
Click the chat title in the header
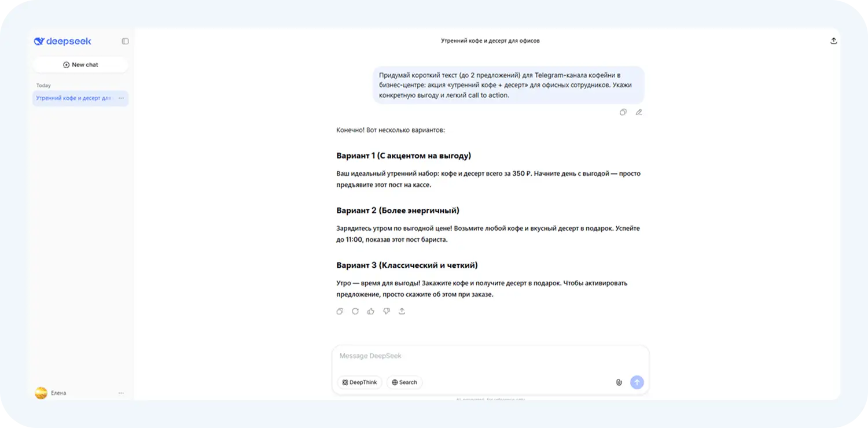click(490, 40)
